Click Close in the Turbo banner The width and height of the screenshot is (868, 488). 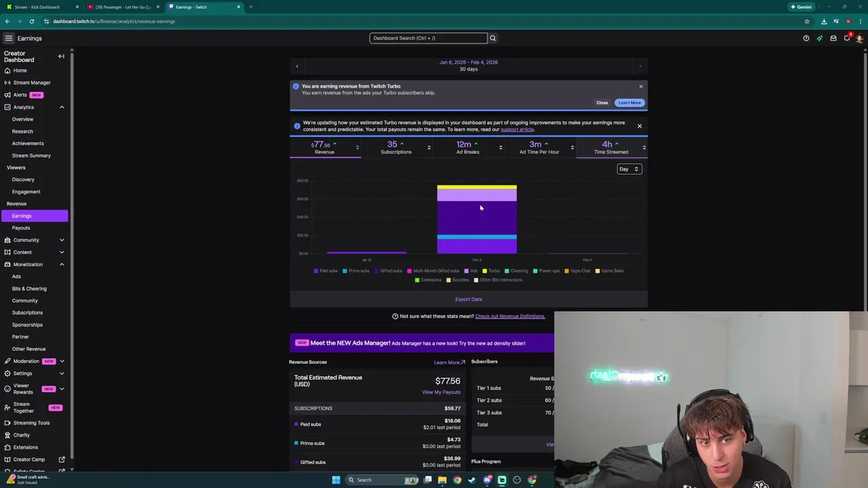[x=602, y=103]
